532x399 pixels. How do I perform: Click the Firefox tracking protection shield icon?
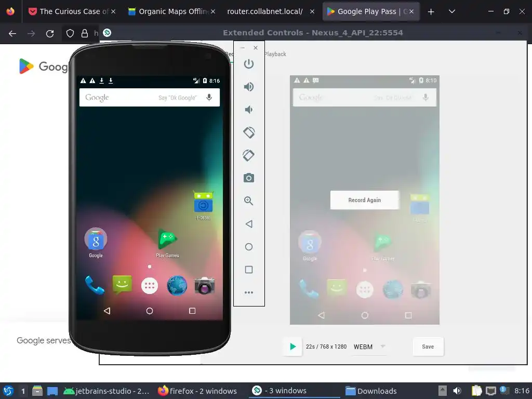point(70,33)
